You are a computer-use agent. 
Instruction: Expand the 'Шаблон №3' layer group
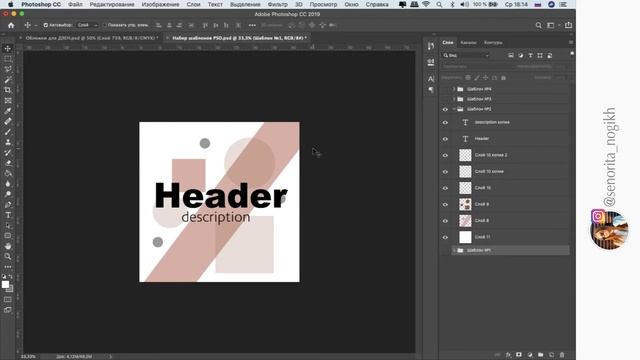[454, 99]
